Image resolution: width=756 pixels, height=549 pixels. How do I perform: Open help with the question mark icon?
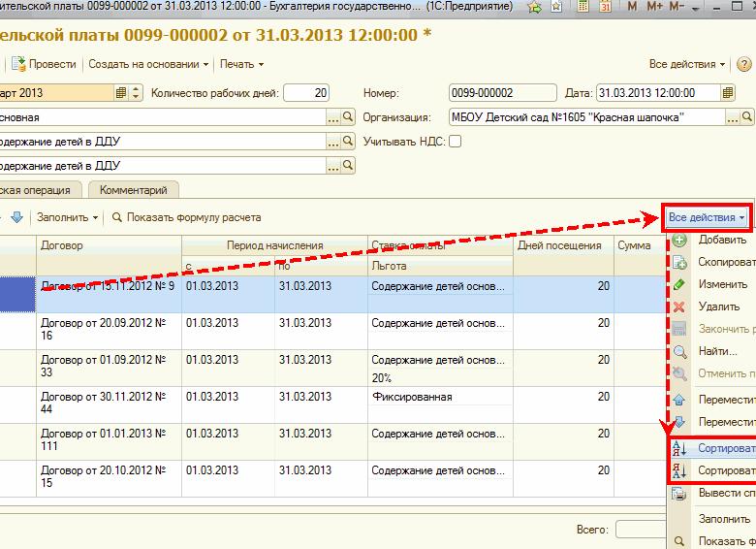[x=744, y=64]
